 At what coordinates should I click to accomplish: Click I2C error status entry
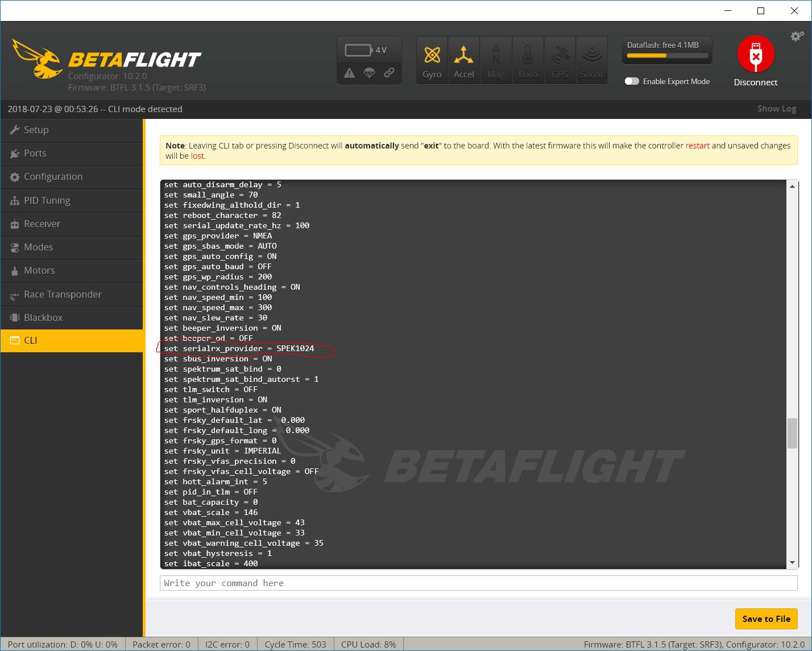[x=227, y=644]
